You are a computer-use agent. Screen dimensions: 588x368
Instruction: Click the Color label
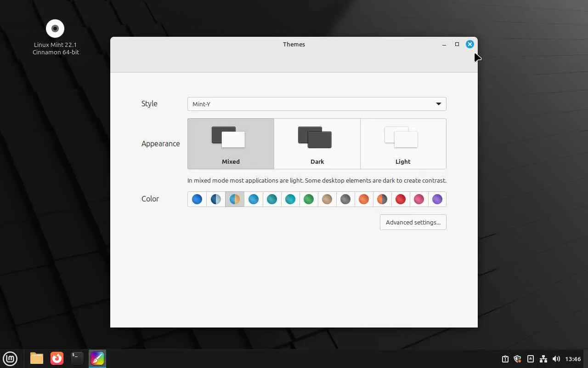150,199
